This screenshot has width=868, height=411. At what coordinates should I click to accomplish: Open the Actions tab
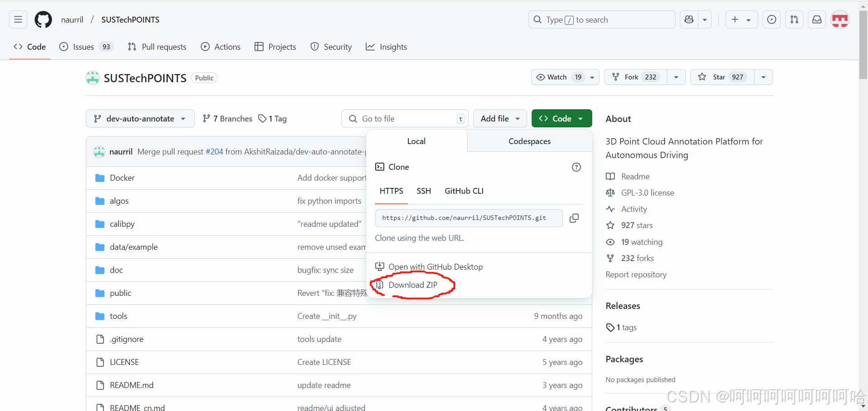(221, 47)
